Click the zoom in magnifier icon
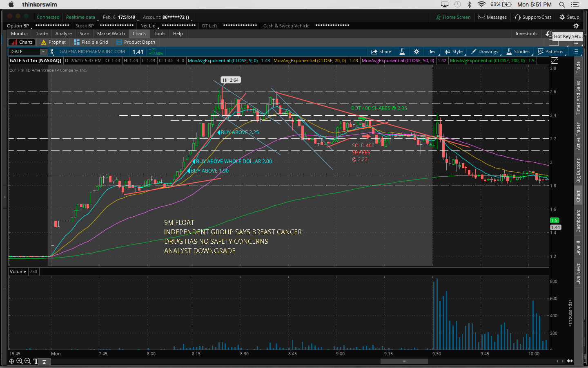This screenshot has height=368, width=588. (19, 361)
